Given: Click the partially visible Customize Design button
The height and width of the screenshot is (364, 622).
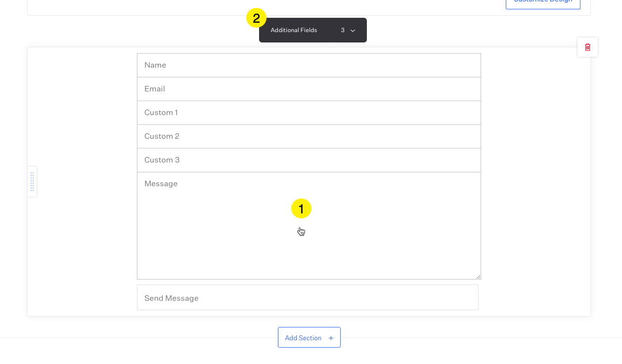Looking at the screenshot, I should click(543, 3).
